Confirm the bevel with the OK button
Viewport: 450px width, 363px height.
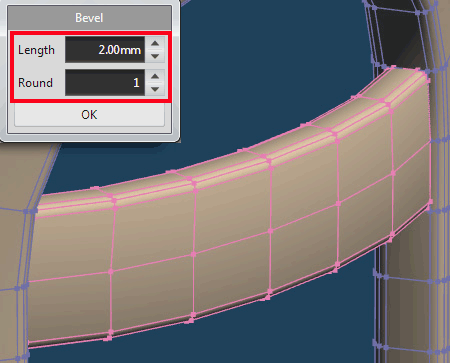[x=89, y=115]
